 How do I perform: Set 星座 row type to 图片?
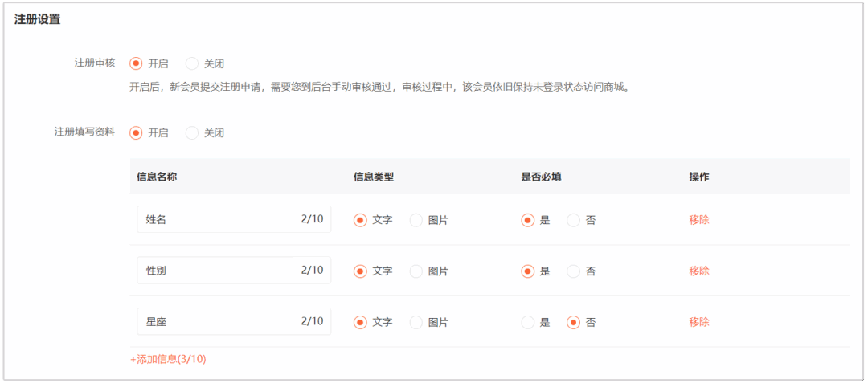[416, 322]
